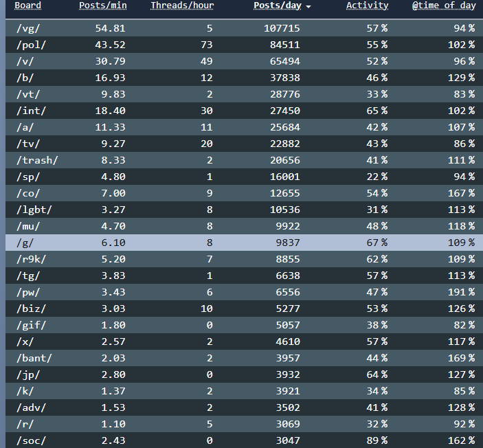Screen dimensions: 483x448
Task: Click posts/min value 6.10
Action: 113,243
